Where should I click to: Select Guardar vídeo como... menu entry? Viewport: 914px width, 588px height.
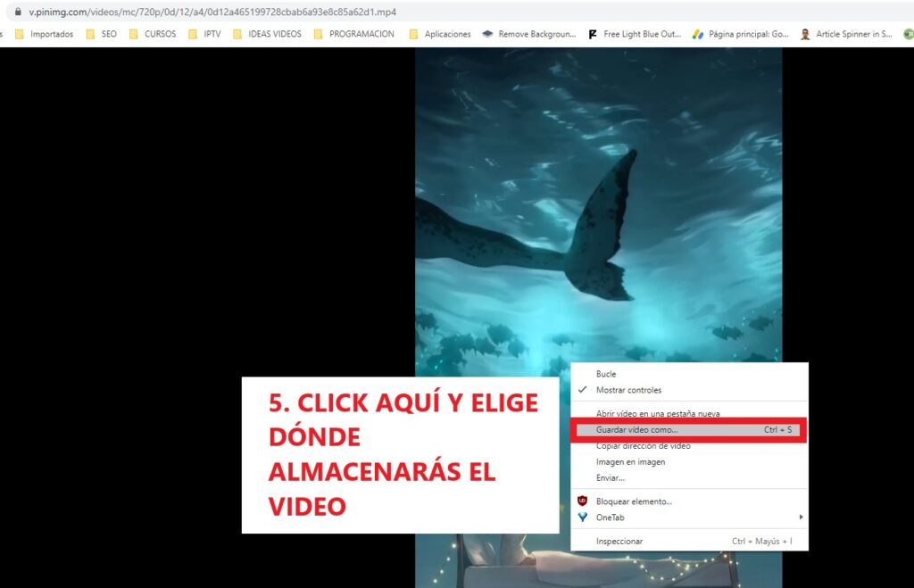636,430
